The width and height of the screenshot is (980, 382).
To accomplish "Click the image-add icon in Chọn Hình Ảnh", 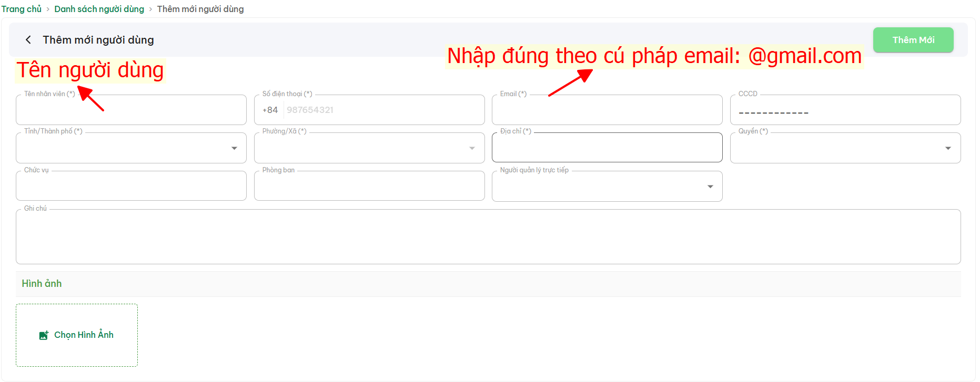I will 44,335.
